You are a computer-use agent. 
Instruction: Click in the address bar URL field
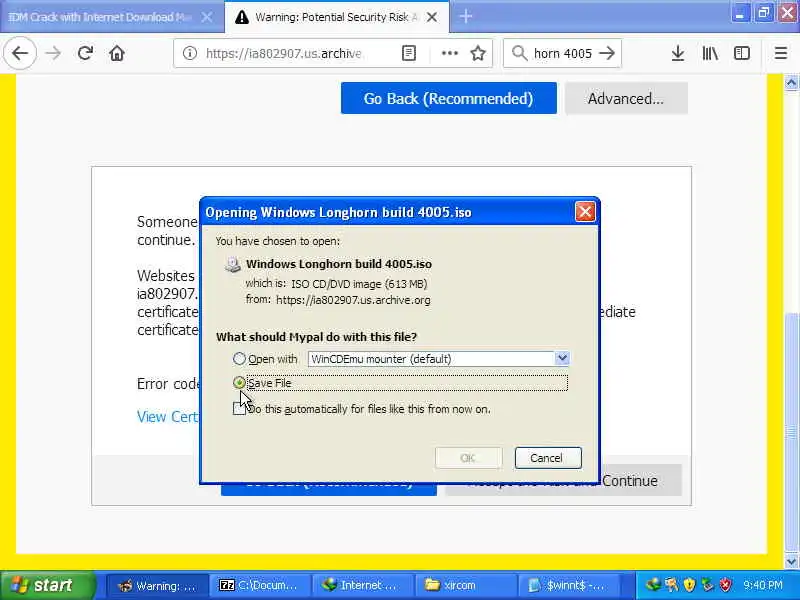[283, 53]
